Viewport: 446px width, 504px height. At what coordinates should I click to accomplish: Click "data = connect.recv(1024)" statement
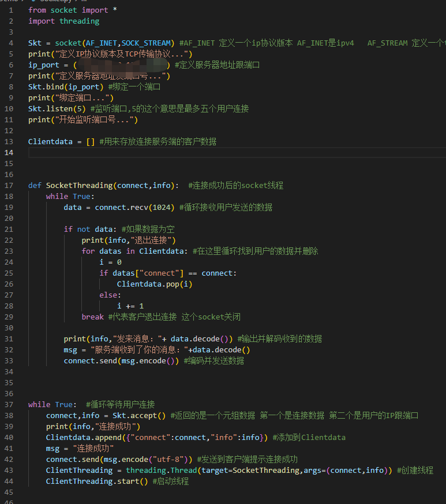point(119,208)
